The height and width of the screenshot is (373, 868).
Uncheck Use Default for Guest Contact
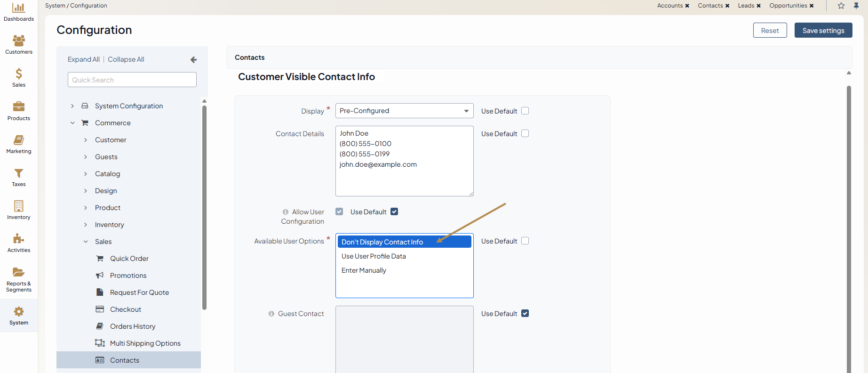click(525, 314)
